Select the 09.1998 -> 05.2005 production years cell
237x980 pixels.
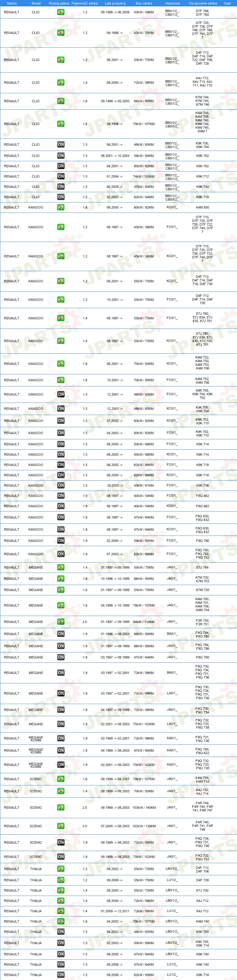[x=115, y=101]
